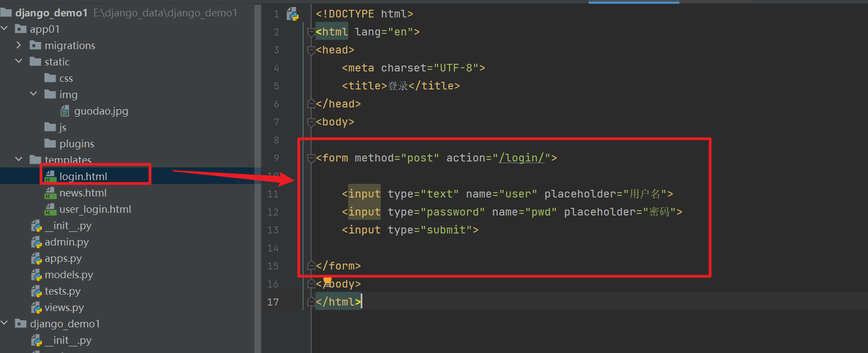Click the Python icon in the line 1 gutter

[293, 14]
